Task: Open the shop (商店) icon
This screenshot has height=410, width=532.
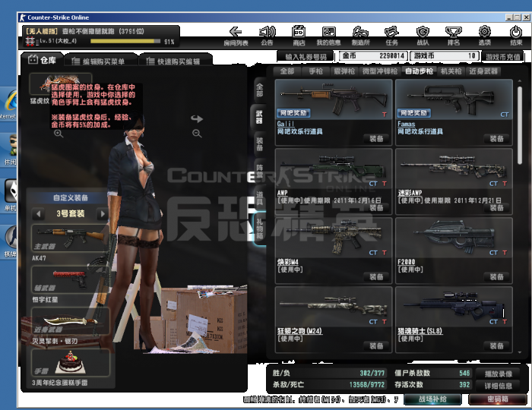Action: 299,36
